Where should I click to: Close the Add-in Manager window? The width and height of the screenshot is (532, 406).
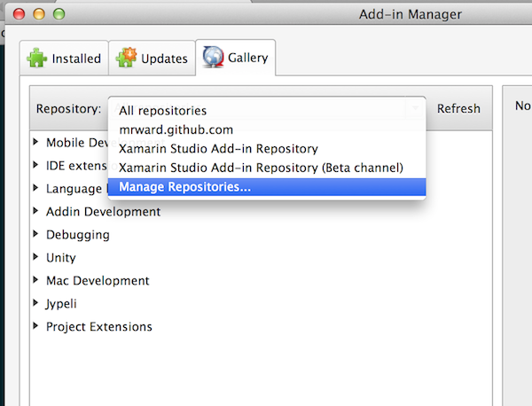point(19,14)
